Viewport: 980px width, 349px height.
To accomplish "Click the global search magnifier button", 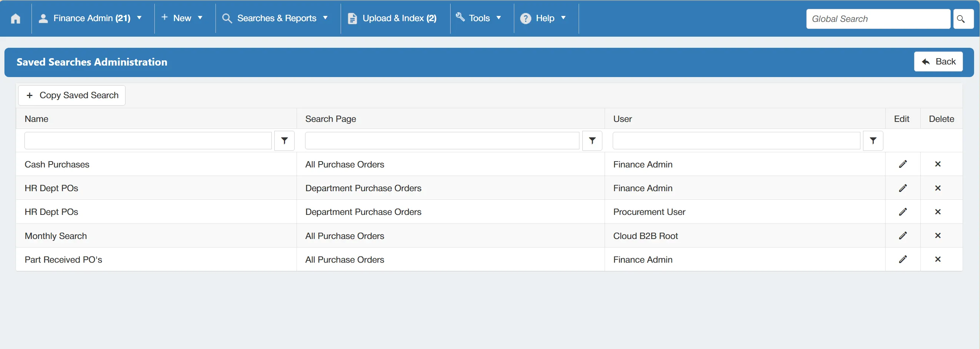I will pos(963,19).
